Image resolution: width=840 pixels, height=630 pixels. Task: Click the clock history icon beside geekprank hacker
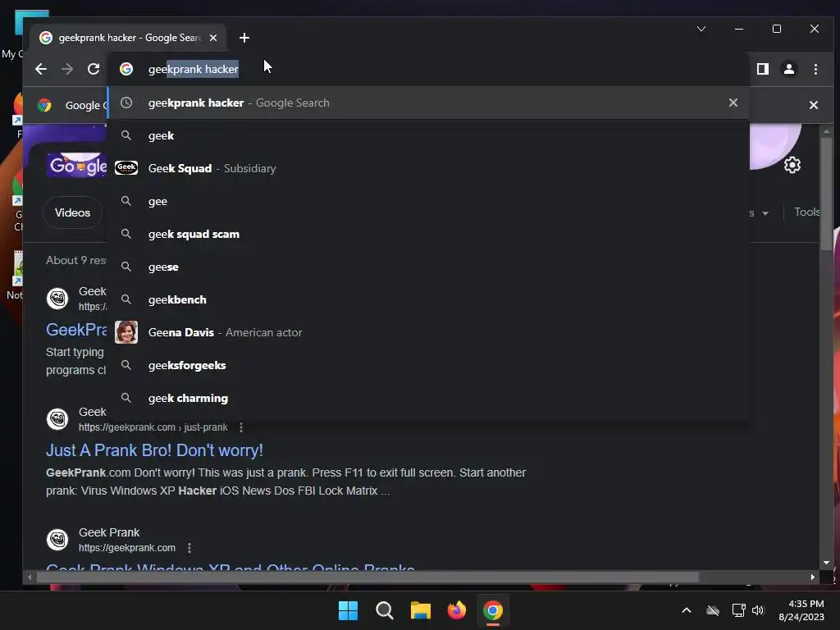click(126, 103)
